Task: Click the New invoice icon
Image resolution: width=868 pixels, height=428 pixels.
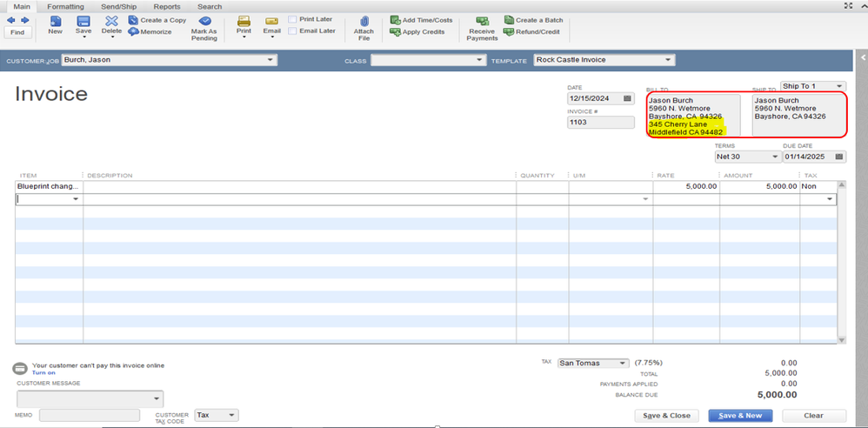Action: click(x=56, y=21)
